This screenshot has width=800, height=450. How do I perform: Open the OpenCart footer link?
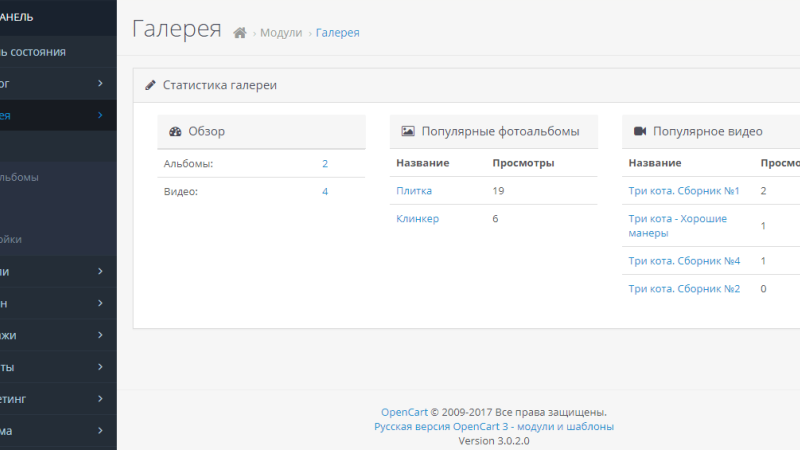404,412
